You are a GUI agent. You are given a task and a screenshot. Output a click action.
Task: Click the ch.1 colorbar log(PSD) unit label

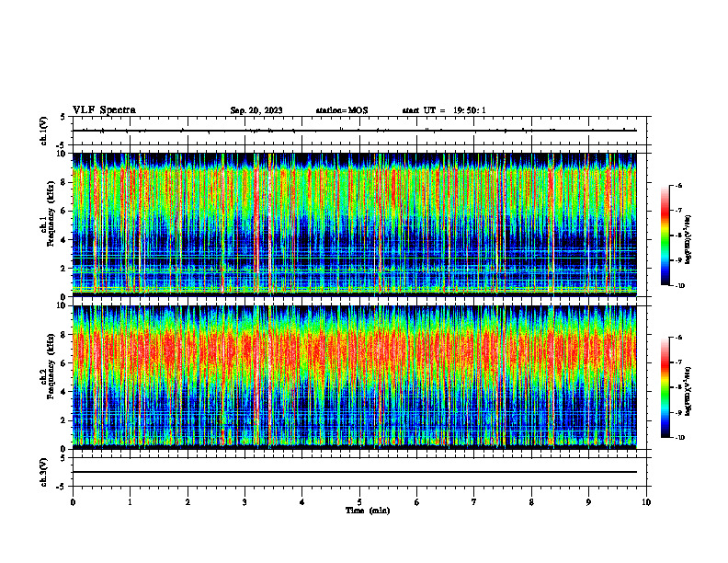pos(688,239)
